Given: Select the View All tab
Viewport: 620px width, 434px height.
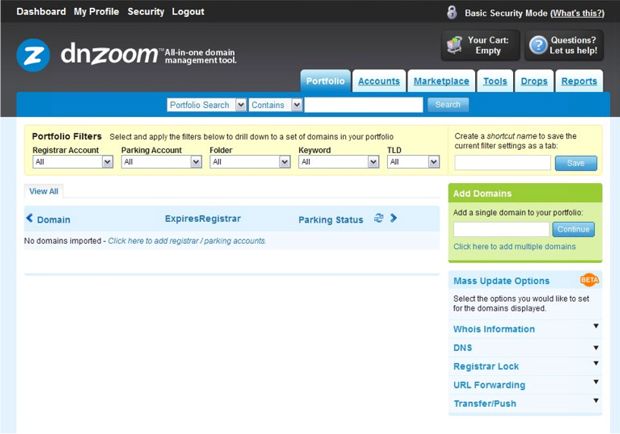Looking at the screenshot, I should (43, 191).
